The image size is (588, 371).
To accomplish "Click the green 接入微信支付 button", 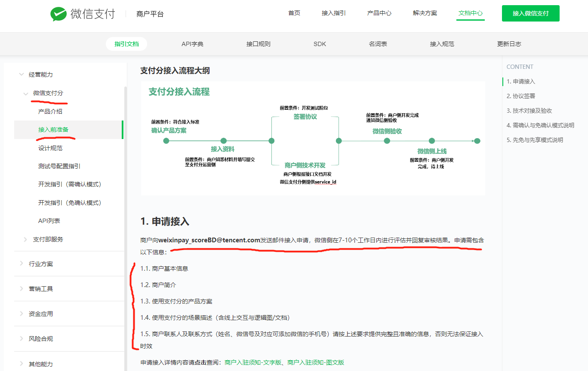I will [x=531, y=13].
